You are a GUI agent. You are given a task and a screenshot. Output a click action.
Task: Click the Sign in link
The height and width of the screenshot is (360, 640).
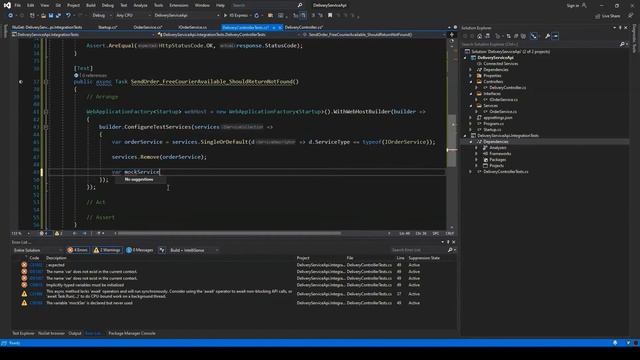coord(573,5)
